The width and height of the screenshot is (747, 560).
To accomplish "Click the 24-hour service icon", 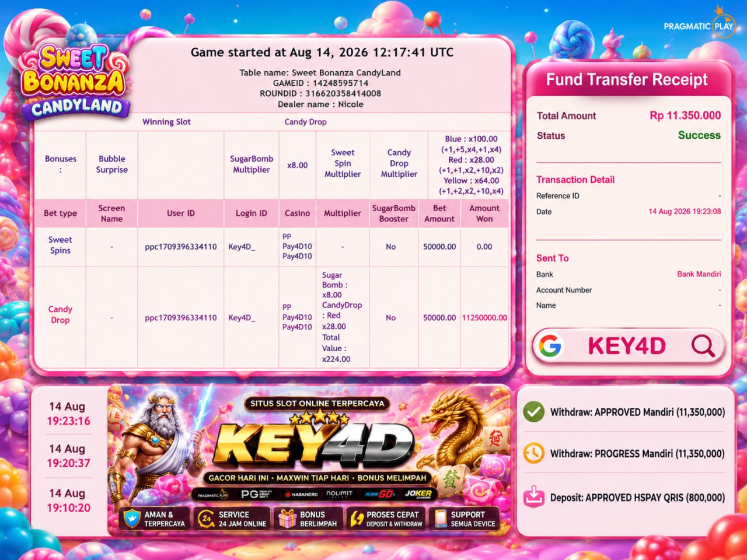I will (206, 519).
